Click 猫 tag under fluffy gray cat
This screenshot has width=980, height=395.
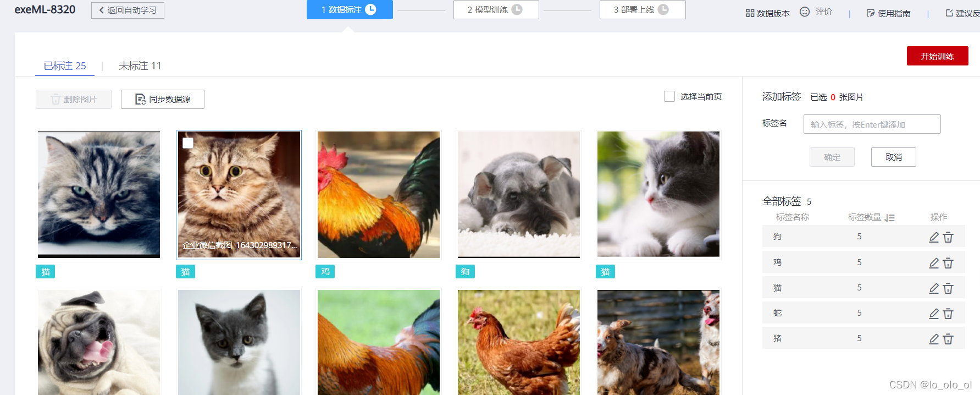click(x=46, y=272)
